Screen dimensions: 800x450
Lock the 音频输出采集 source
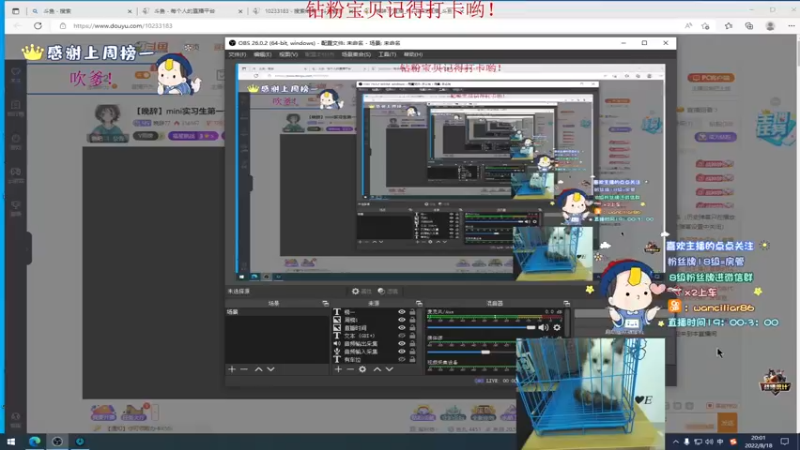click(412, 343)
